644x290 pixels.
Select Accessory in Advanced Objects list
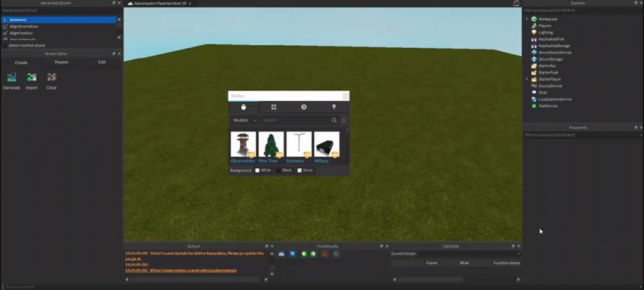click(59, 20)
